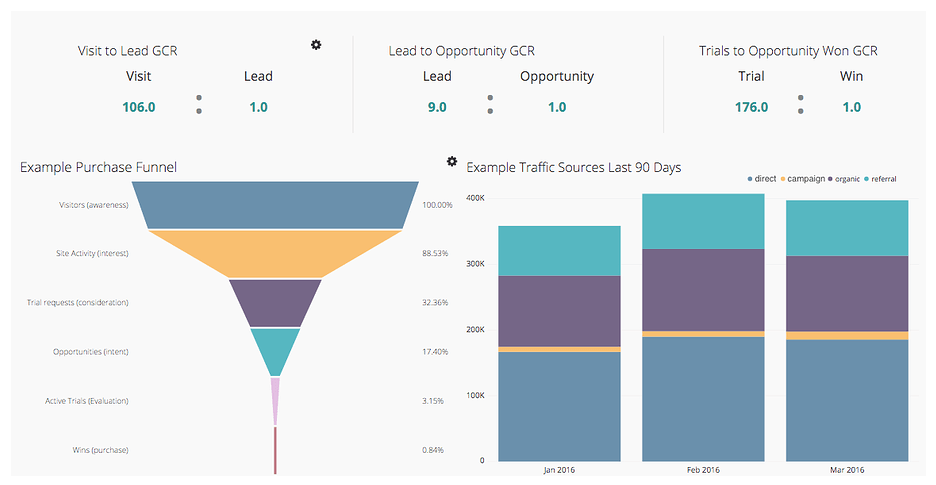Click the Feb 2016 referral bar segment
The width and height of the screenshot is (936, 485).
pyautogui.click(x=703, y=221)
